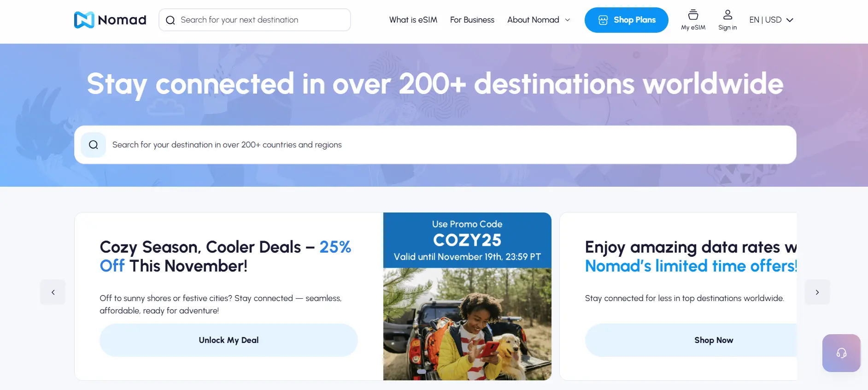This screenshot has width=868, height=390.
Task: Advance the carousel with the right arrow
Action: click(817, 292)
